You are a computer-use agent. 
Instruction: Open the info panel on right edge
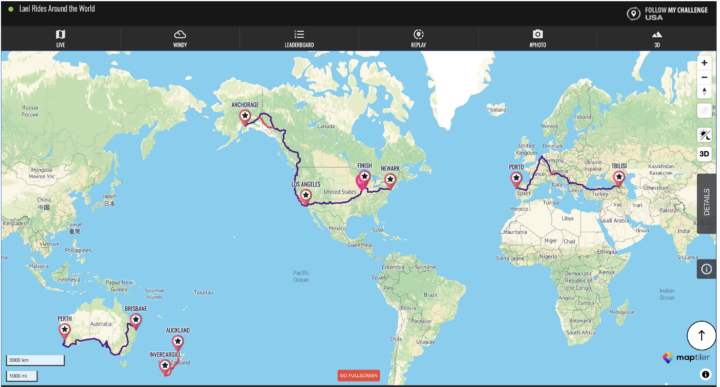click(707, 269)
